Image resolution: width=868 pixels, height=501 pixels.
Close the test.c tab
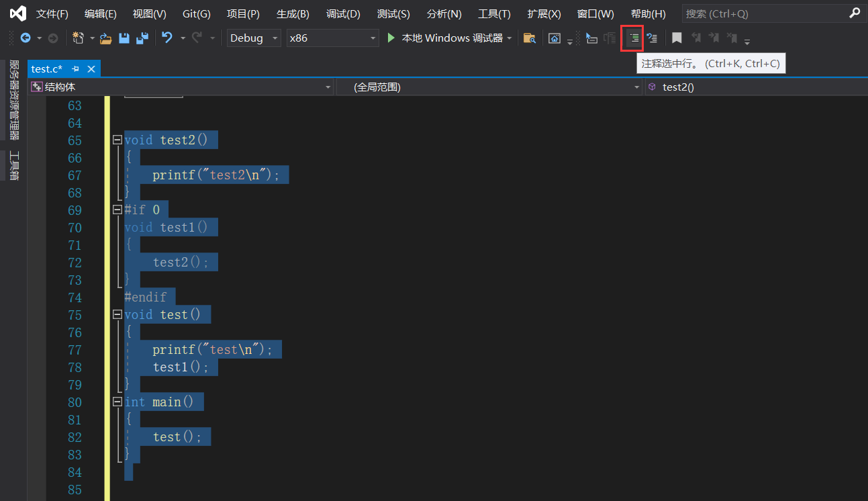pyautogui.click(x=91, y=69)
